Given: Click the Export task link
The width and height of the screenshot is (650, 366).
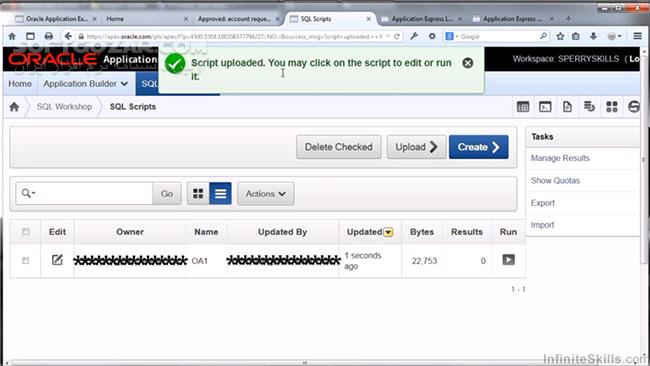Looking at the screenshot, I should coord(543,203).
